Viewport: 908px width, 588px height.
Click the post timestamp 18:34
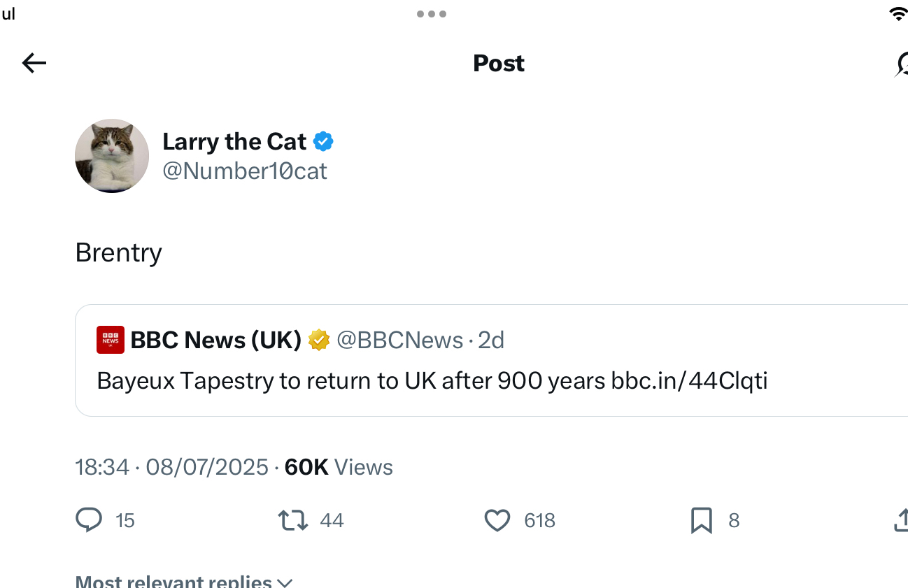[x=102, y=467]
